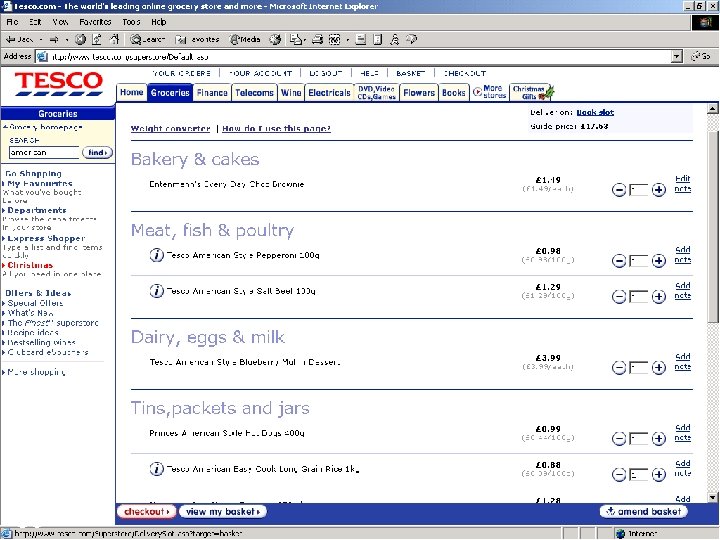Click the browser Home icon in toolbar

point(114,39)
